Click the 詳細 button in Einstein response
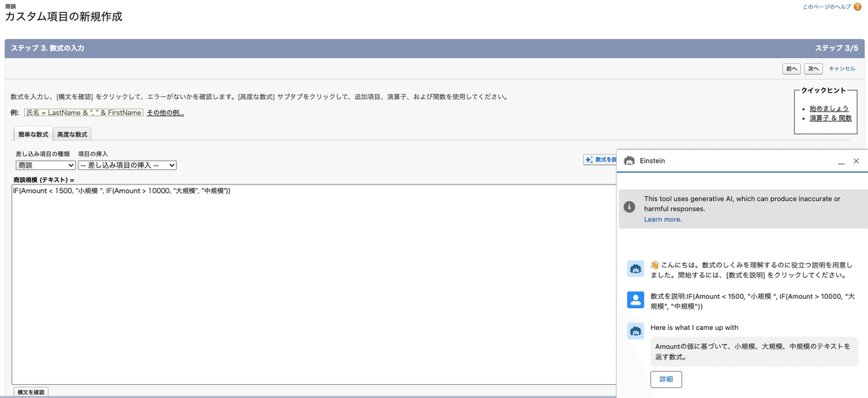Image resolution: width=868 pixels, height=398 pixels. (665, 378)
